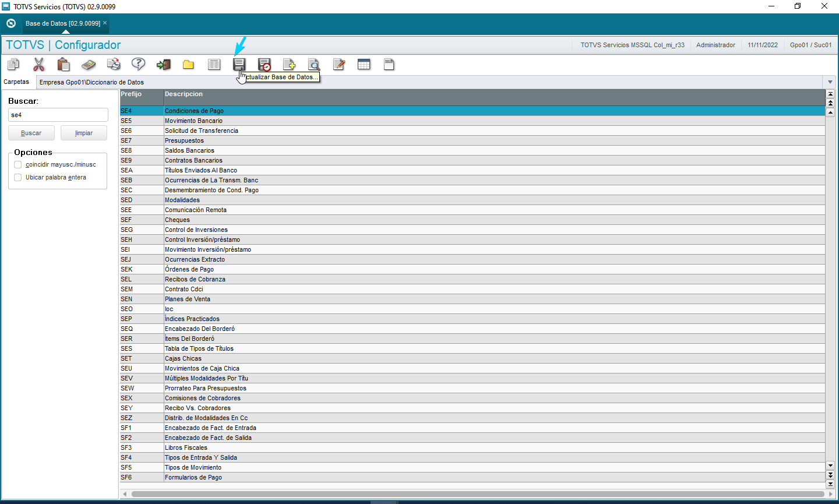Select the Tipos de Movimiento row
Image resolution: width=839 pixels, height=504 pixels.
[x=473, y=467]
